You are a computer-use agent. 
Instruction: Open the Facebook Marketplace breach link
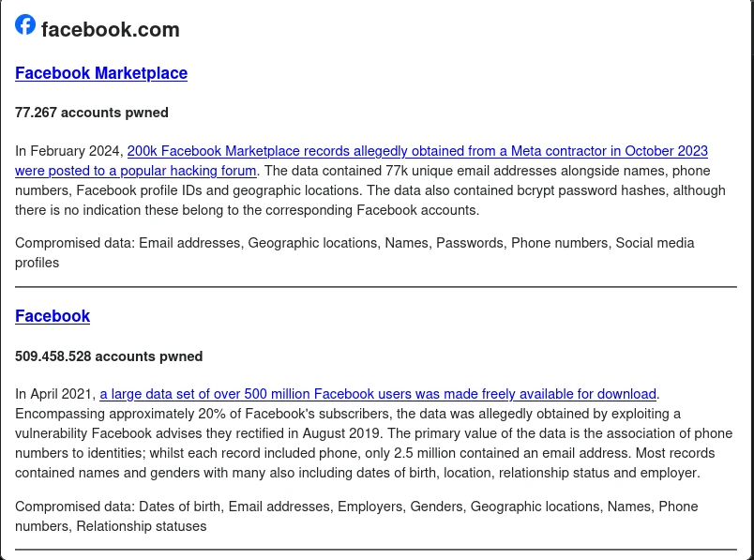(101, 73)
